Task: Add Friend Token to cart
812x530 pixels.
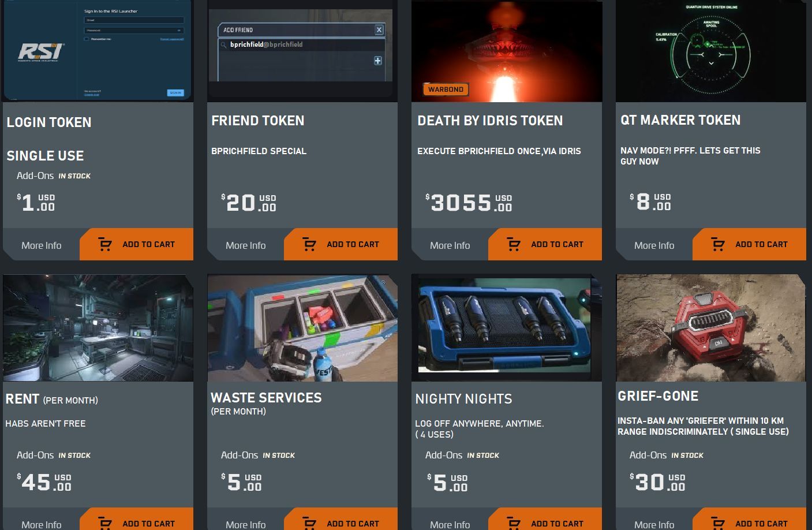Action: (x=340, y=244)
